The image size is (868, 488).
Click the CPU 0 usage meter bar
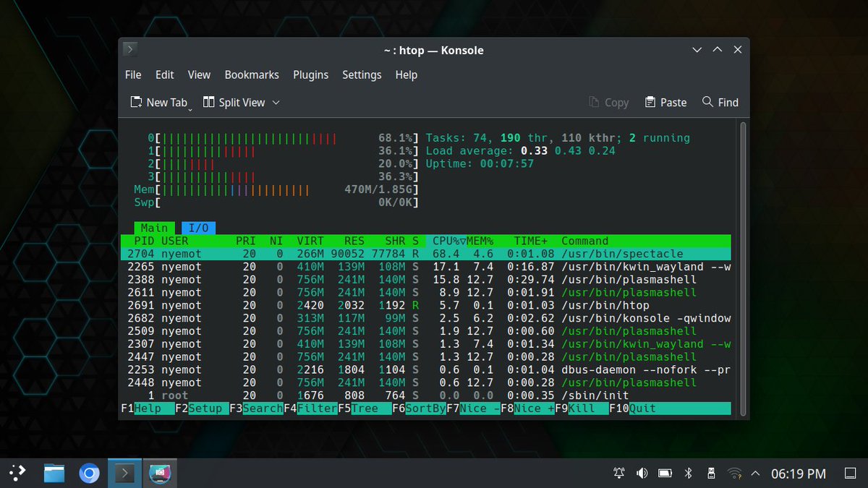pyautogui.click(x=284, y=137)
